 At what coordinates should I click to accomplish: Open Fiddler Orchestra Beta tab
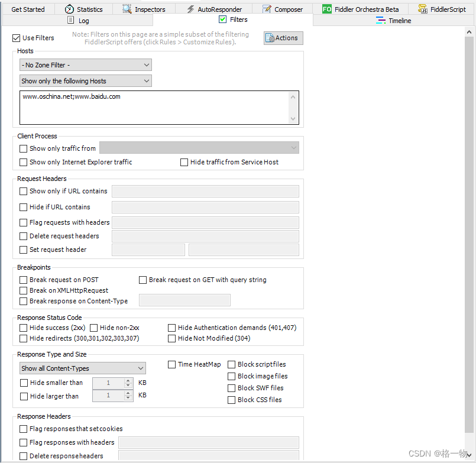[360, 9]
